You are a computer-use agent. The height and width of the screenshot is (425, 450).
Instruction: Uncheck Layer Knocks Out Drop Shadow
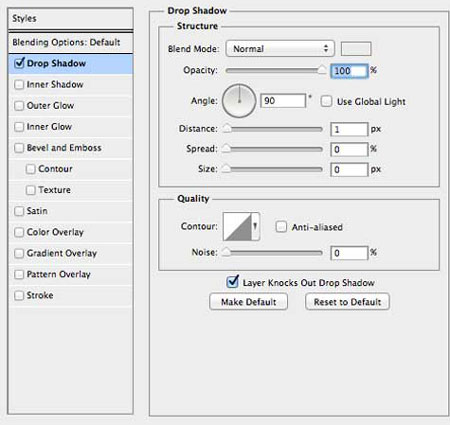(233, 282)
